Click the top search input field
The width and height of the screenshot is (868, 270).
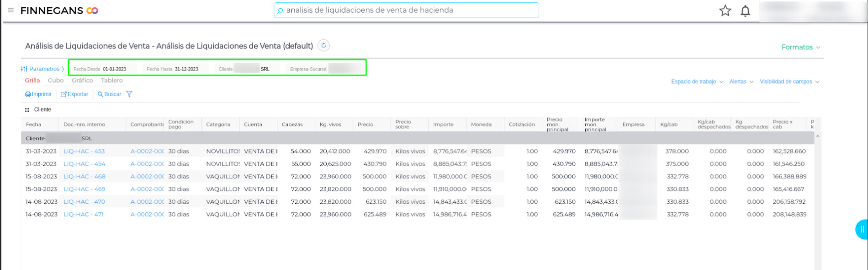coord(407,10)
